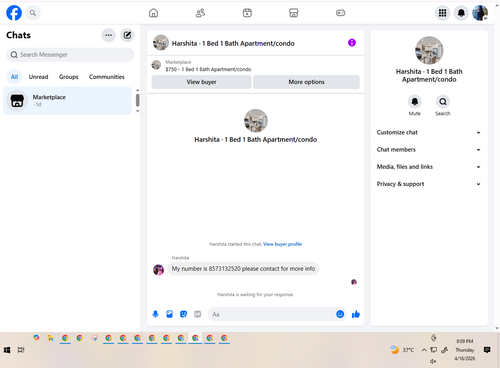The width and height of the screenshot is (500, 368).
Task: Choose a GIF icon
Action: (x=197, y=314)
